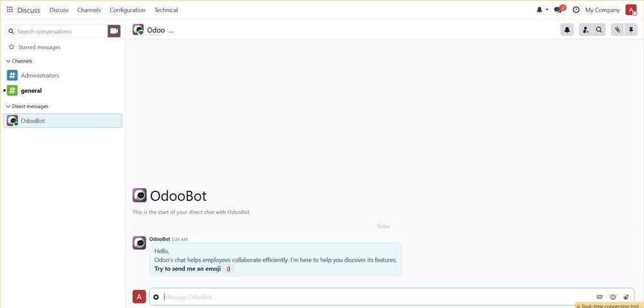
Task: Click the 3:26 AM message timestamp
Action: [180, 240]
